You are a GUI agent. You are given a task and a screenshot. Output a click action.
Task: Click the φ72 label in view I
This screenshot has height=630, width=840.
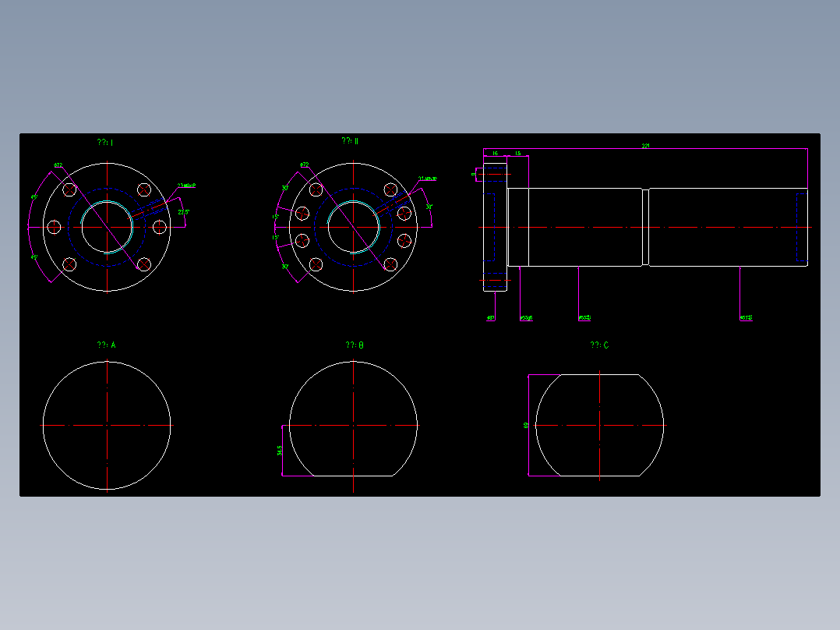point(58,165)
